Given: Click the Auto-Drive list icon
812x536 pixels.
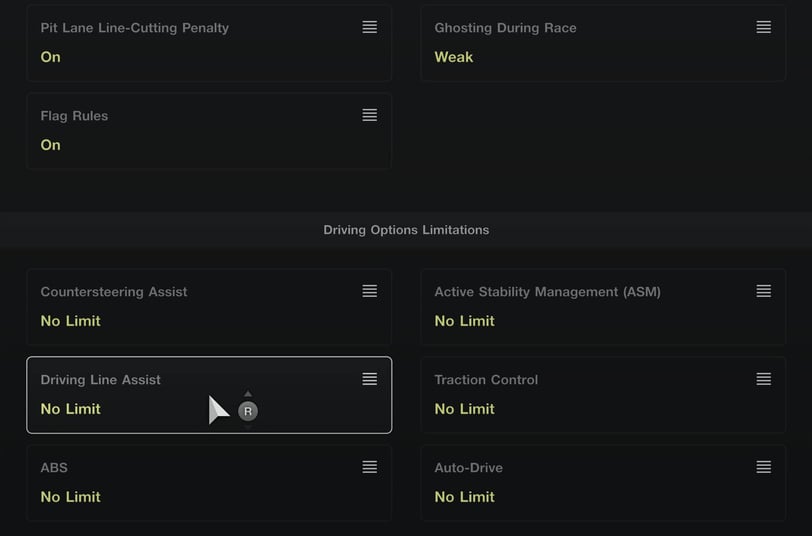Looking at the screenshot, I should pos(763,467).
